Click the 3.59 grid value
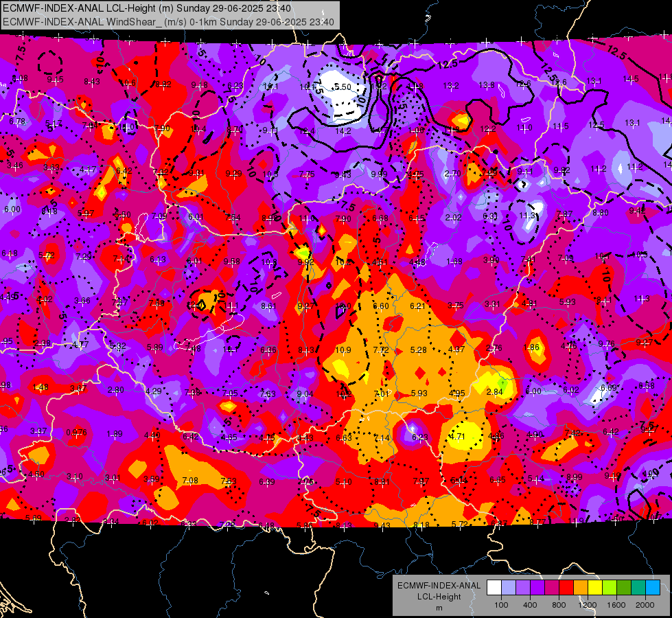The width and height of the screenshot is (672, 618). click(x=151, y=479)
